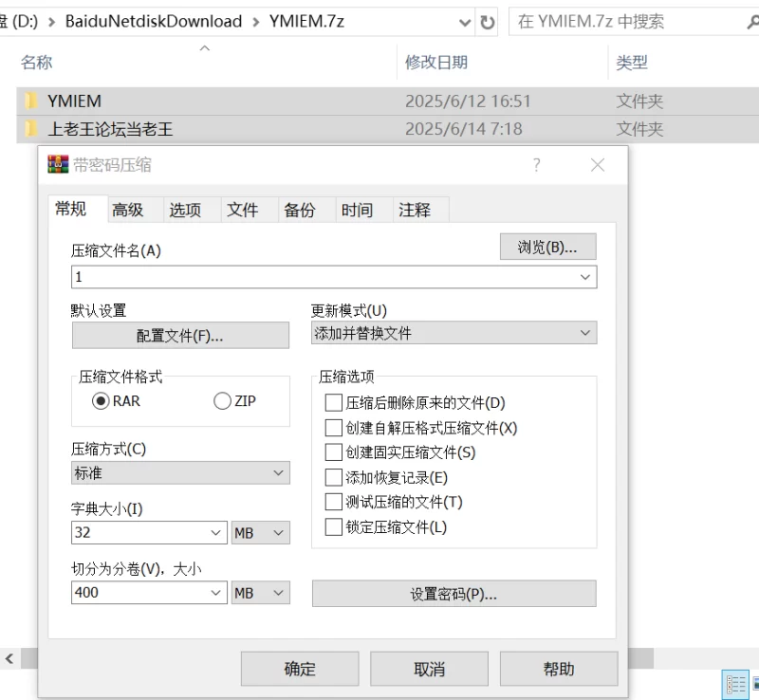Expand address bar history dropdown
The width and height of the screenshot is (759, 700).
[x=465, y=22]
